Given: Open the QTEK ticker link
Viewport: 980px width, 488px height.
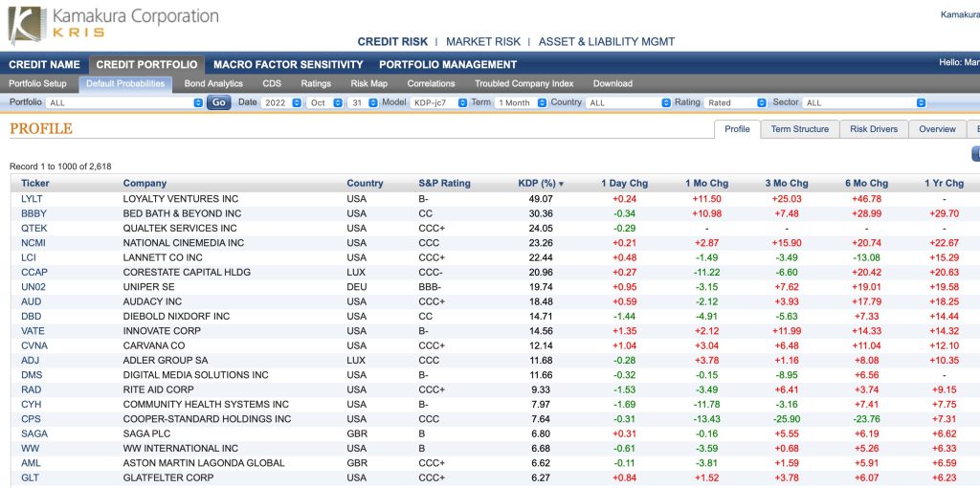Looking at the screenshot, I should (33, 228).
